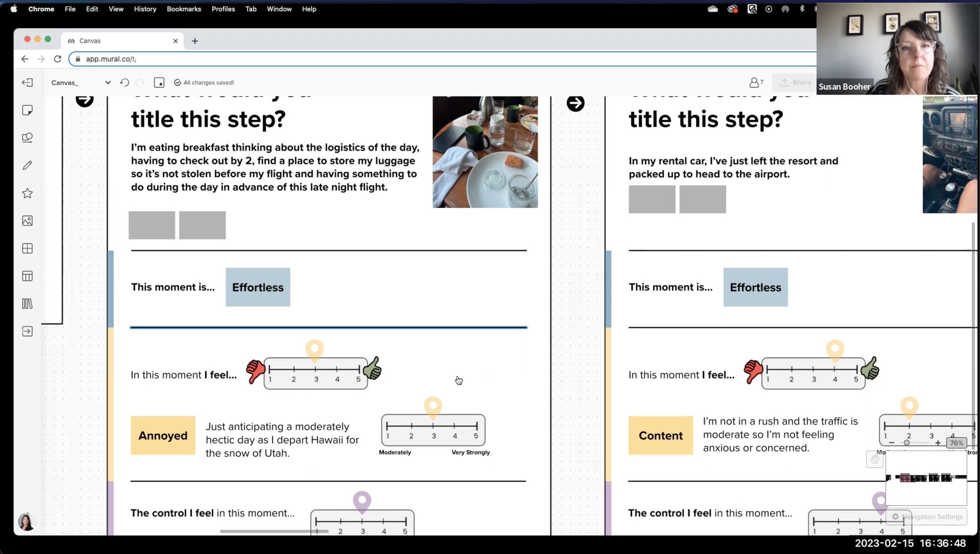Image resolution: width=980 pixels, height=554 pixels.
Task: Close the Canvas browser tab
Action: 175,41
